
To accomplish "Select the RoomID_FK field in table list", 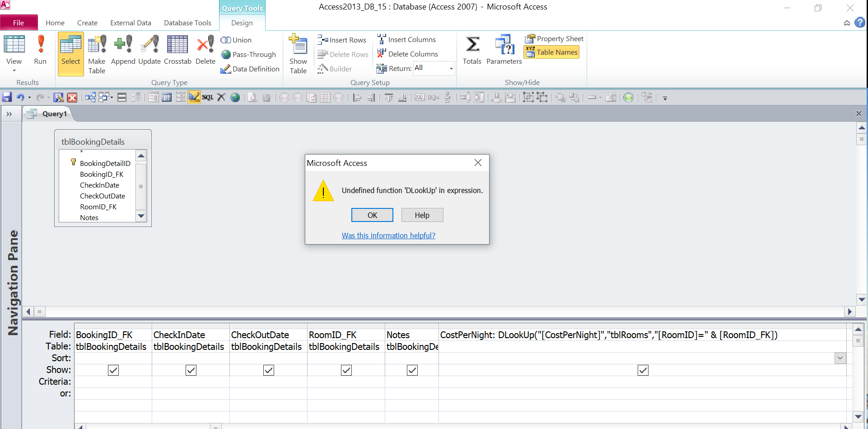I will [x=98, y=207].
